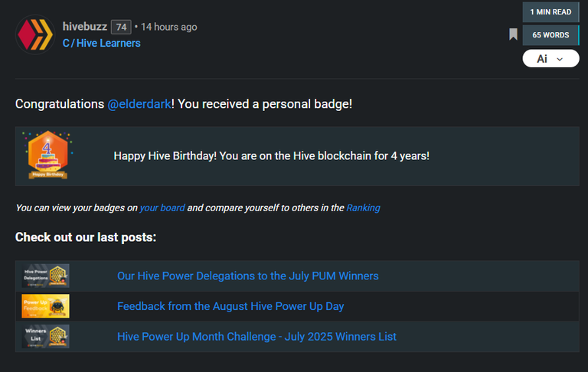
Task: Go to the C/Hive Learners community
Action: click(102, 43)
